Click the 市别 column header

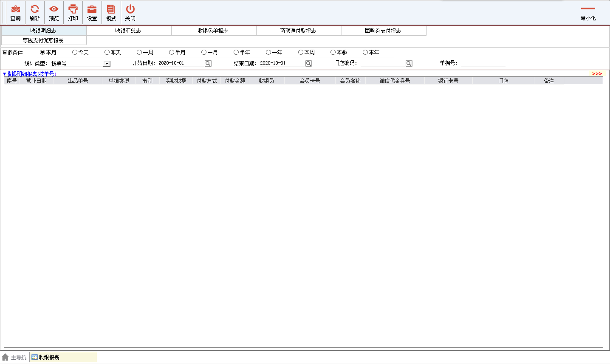pyautogui.click(x=147, y=81)
